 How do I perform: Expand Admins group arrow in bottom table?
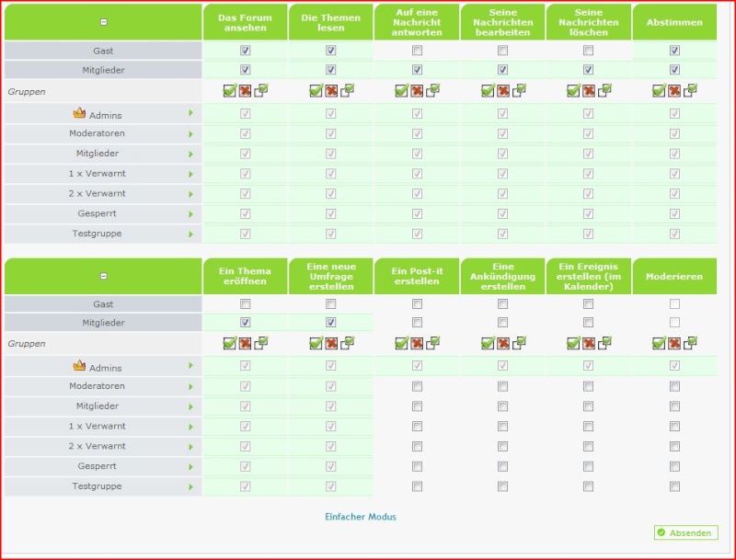[190, 365]
